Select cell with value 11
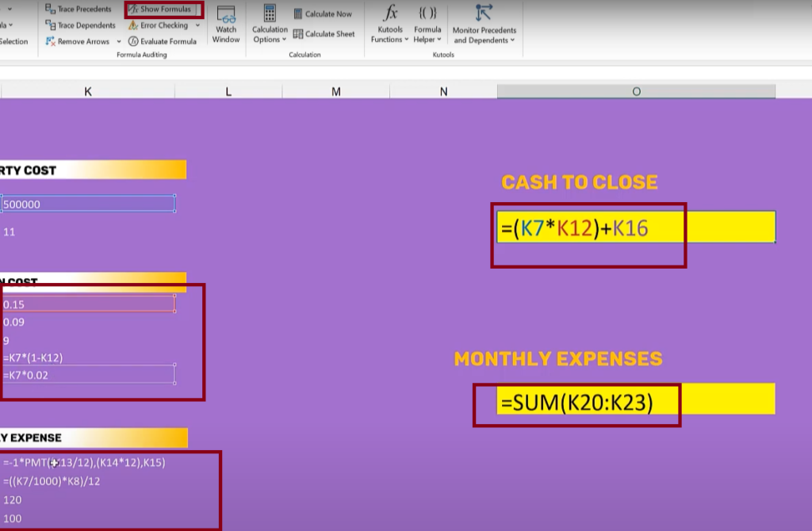Screen dimensions: 812x531 click(x=88, y=232)
